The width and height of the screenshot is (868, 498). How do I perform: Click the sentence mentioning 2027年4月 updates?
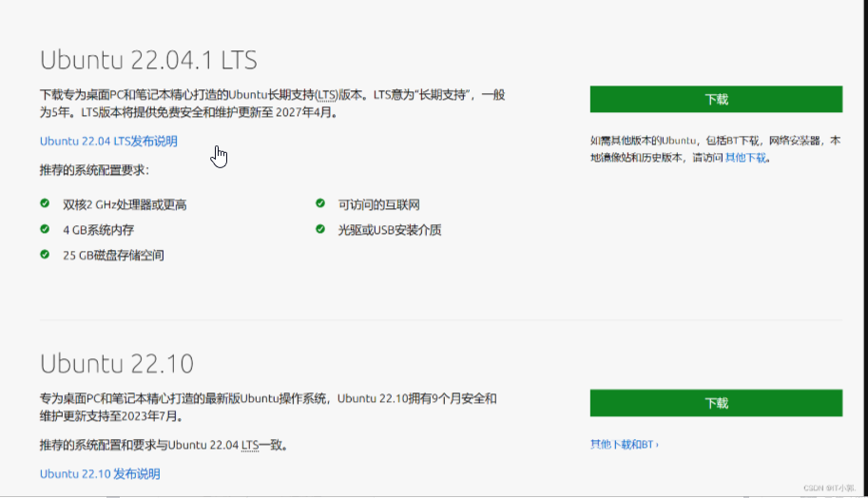tap(210, 112)
